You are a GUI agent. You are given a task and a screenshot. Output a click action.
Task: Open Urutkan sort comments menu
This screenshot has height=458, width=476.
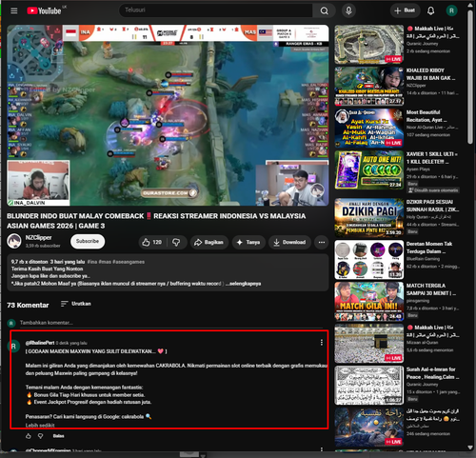click(x=76, y=304)
